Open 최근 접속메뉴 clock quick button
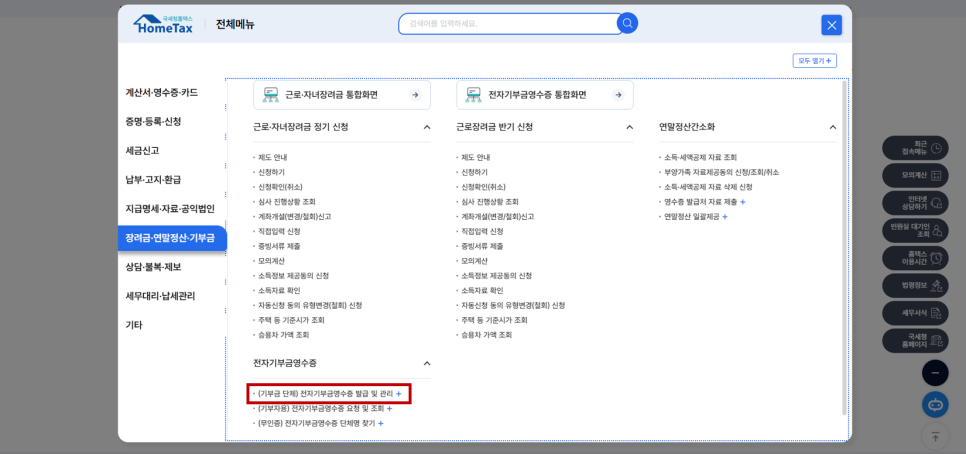 (915, 148)
